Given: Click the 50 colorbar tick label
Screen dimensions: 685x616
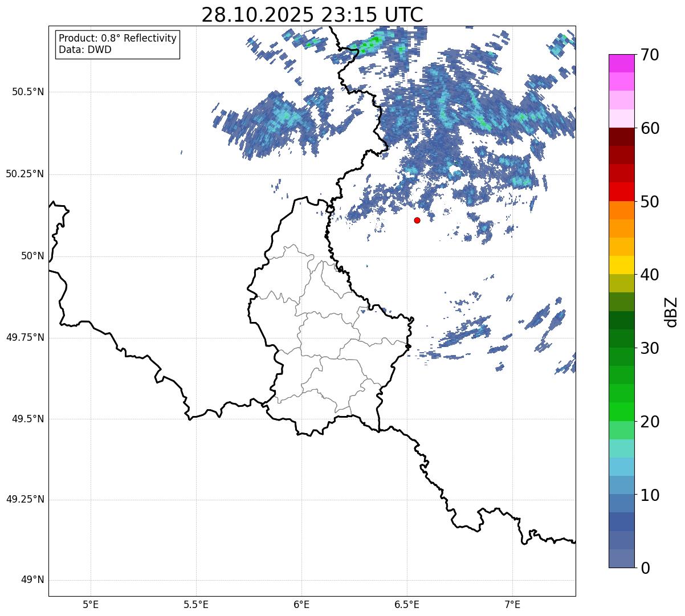Looking at the screenshot, I should pyautogui.click(x=651, y=202).
